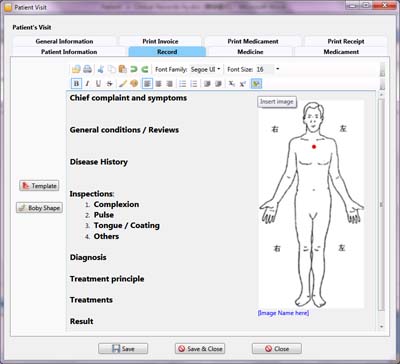Click the Save & Close button
The width and height of the screenshot is (400, 364).
tap(200, 349)
